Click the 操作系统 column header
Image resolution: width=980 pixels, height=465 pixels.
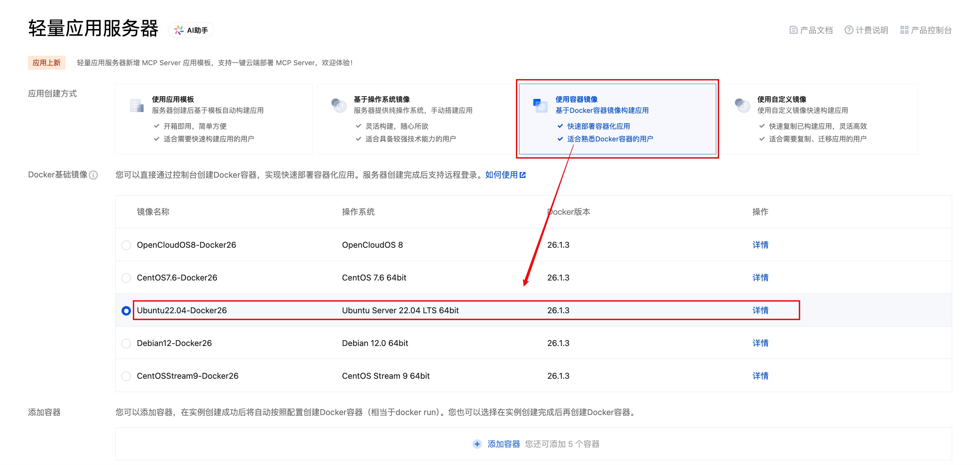(358, 211)
